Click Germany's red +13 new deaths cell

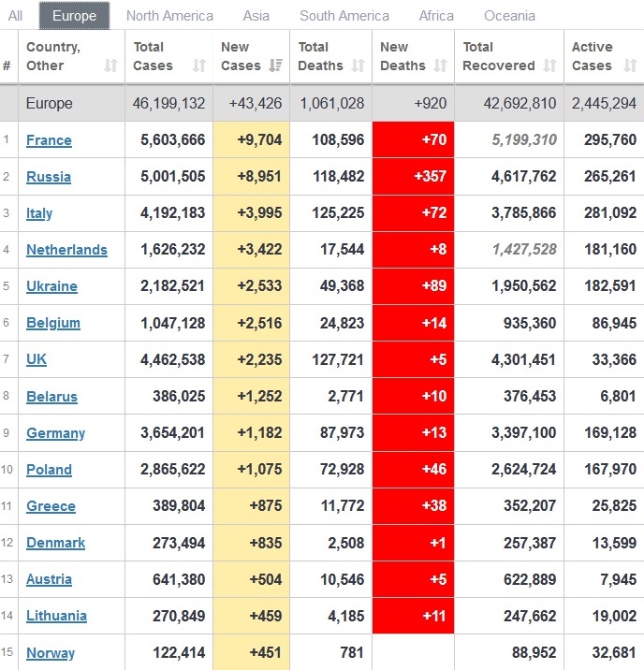[413, 433]
